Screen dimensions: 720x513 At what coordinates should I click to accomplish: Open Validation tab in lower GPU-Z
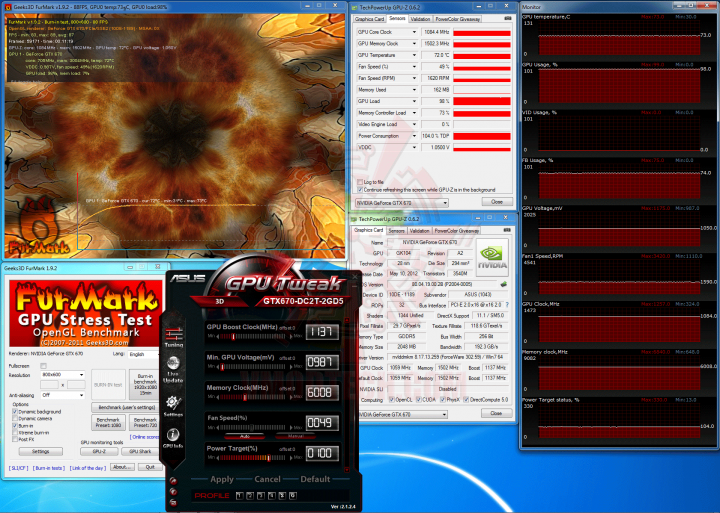coord(419,231)
